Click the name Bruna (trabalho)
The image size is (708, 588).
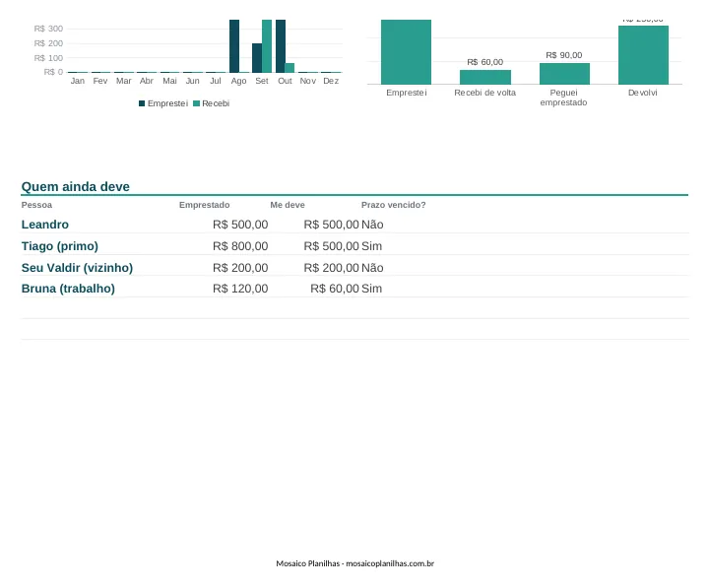(68, 289)
